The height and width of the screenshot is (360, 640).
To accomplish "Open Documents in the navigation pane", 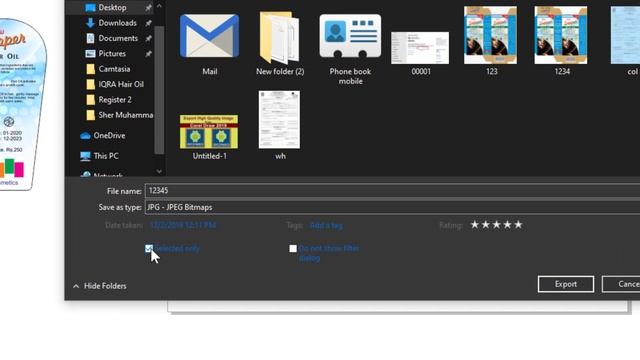I will (118, 38).
